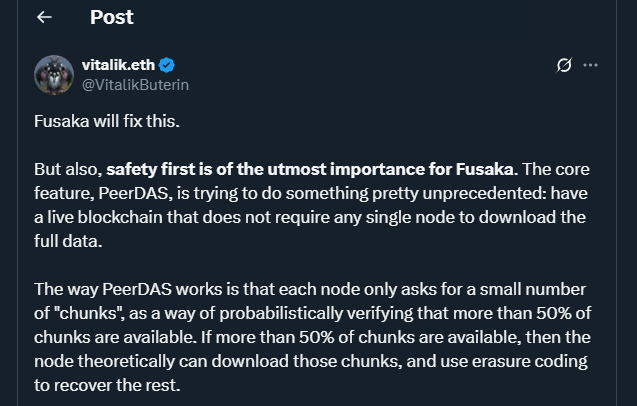Click the Post page heading
Screen dimensions: 637x406
click(x=111, y=17)
